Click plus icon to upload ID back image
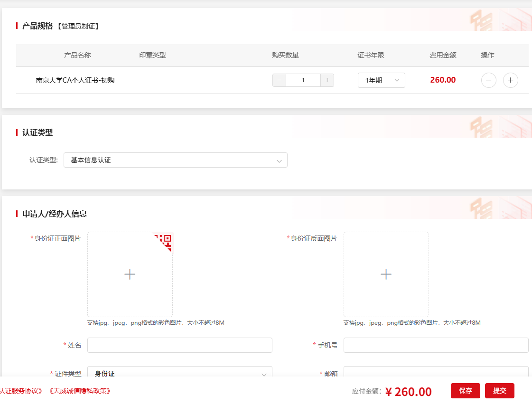Viewport: 532px width, 405px height. click(386, 274)
